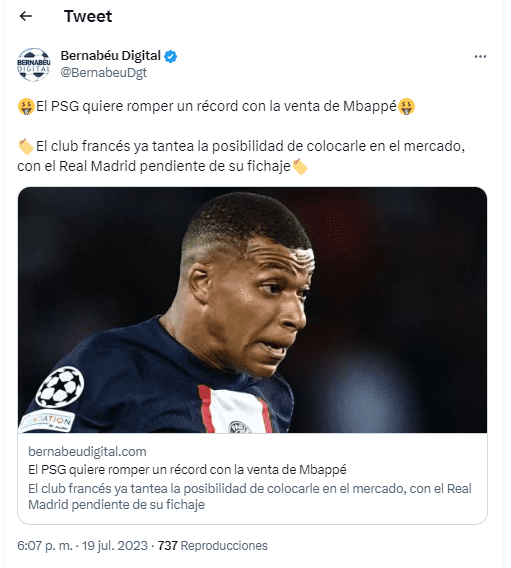The height and width of the screenshot is (568, 511).
Task: Open the @BernabeuDgt handle link
Action: 104,72
